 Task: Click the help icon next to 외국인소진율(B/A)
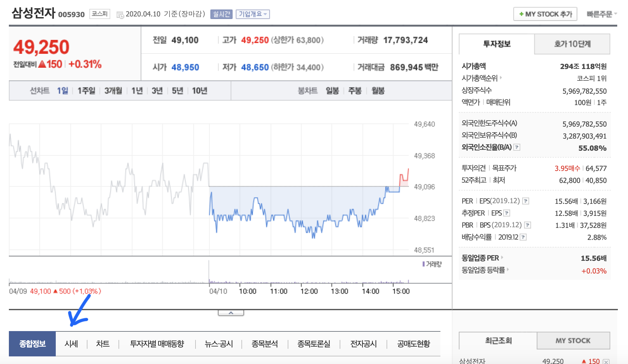(x=517, y=147)
